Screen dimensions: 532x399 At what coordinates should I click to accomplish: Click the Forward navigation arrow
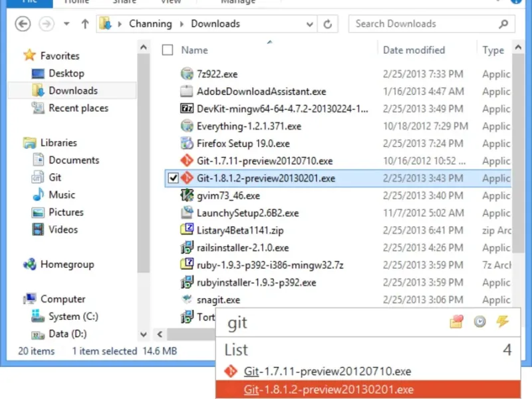(47, 24)
